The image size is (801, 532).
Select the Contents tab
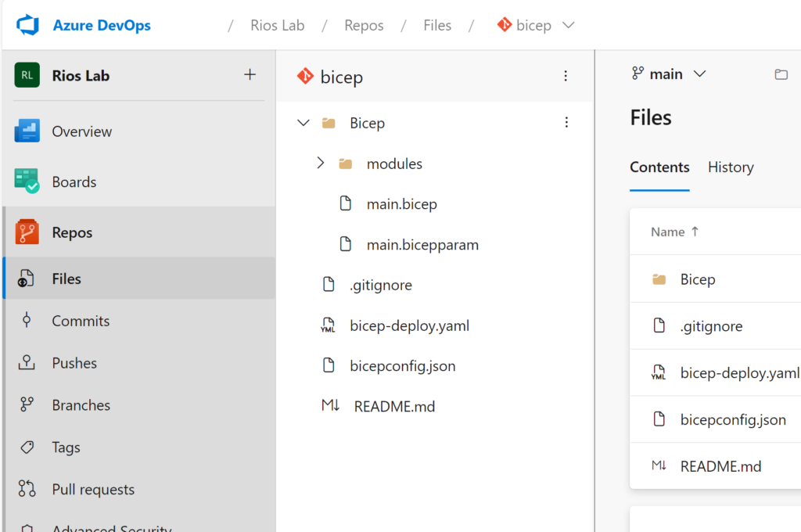pyautogui.click(x=659, y=167)
